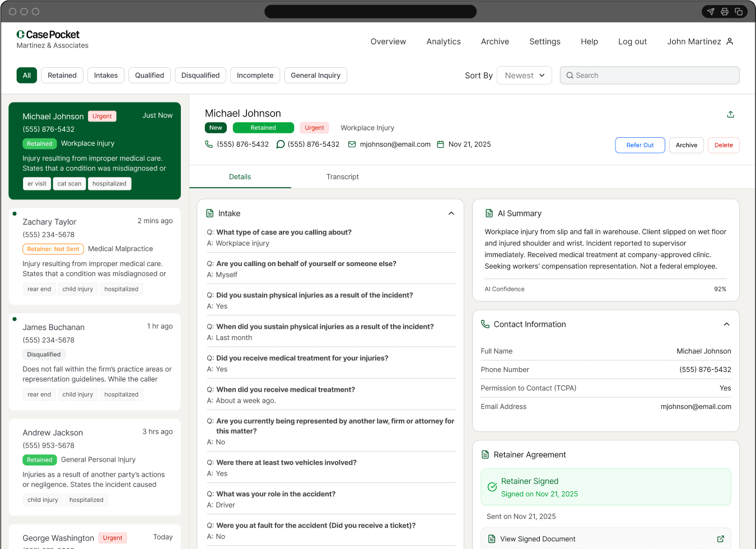Filter the list by General Inquiry
Image resolution: width=756 pixels, height=549 pixels.
[x=316, y=76]
